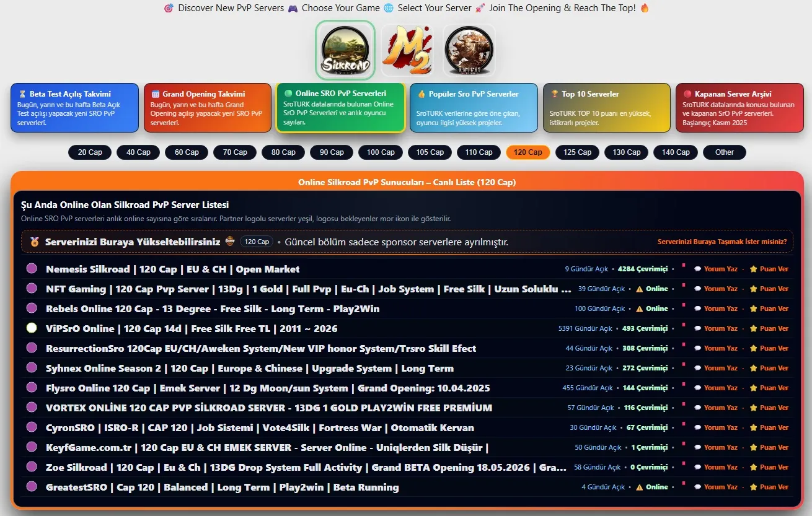This screenshot has width=812, height=516.
Task: Click Yorum Yaz for KeyfGame.com.tr
Action: coord(716,447)
